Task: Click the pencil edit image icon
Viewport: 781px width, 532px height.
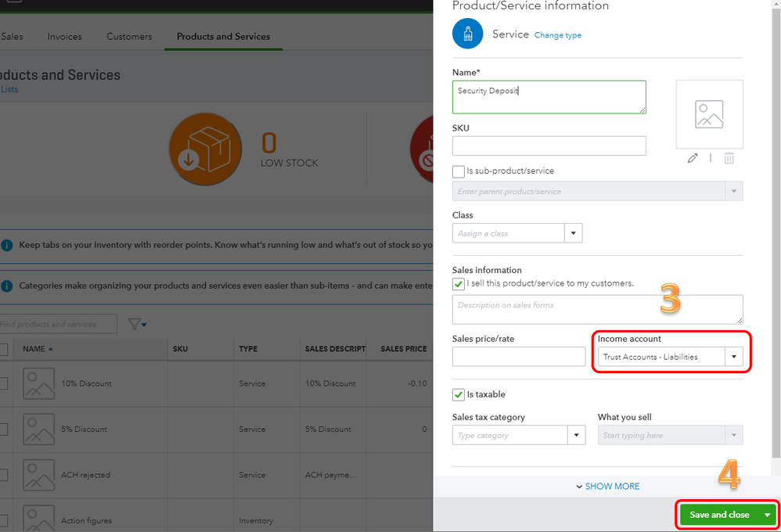Action: pyautogui.click(x=693, y=158)
